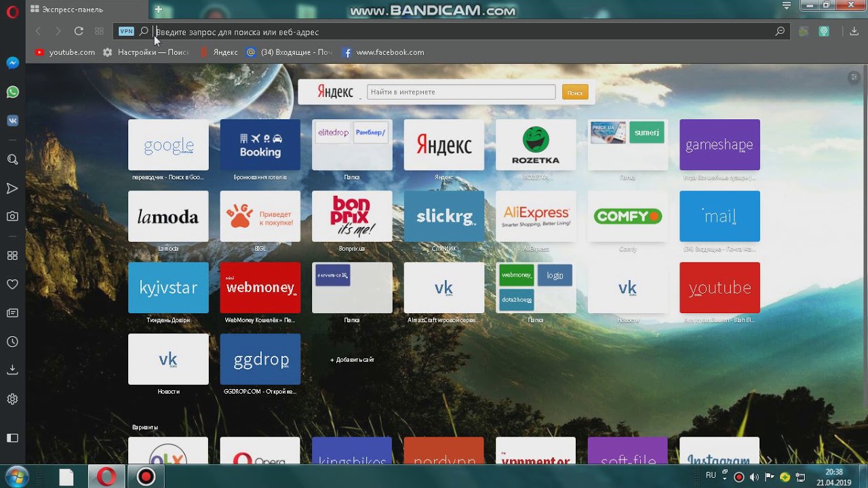The image size is (868, 488).
Task: Open the toolbar downloads arrow icon
Action: [854, 31]
